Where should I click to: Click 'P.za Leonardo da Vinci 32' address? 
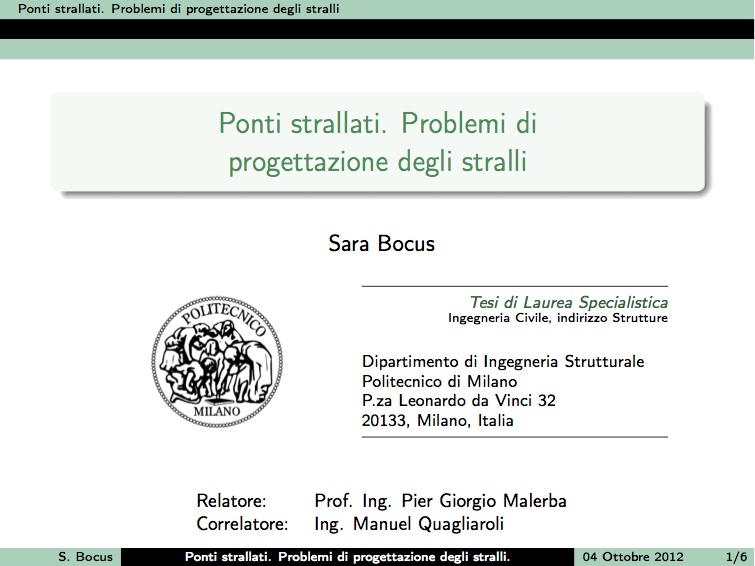click(x=458, y=401)
